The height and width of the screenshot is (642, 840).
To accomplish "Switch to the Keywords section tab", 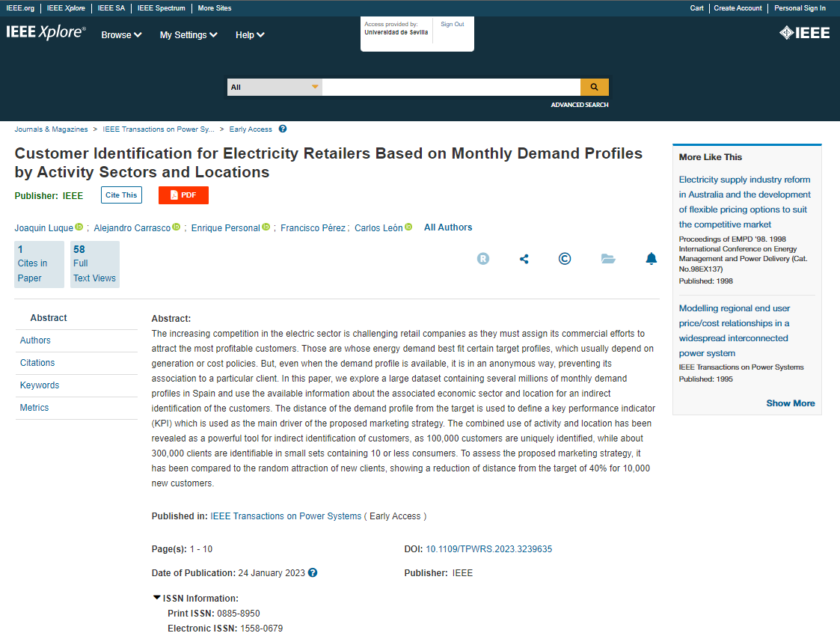I will tap(40, 385).
